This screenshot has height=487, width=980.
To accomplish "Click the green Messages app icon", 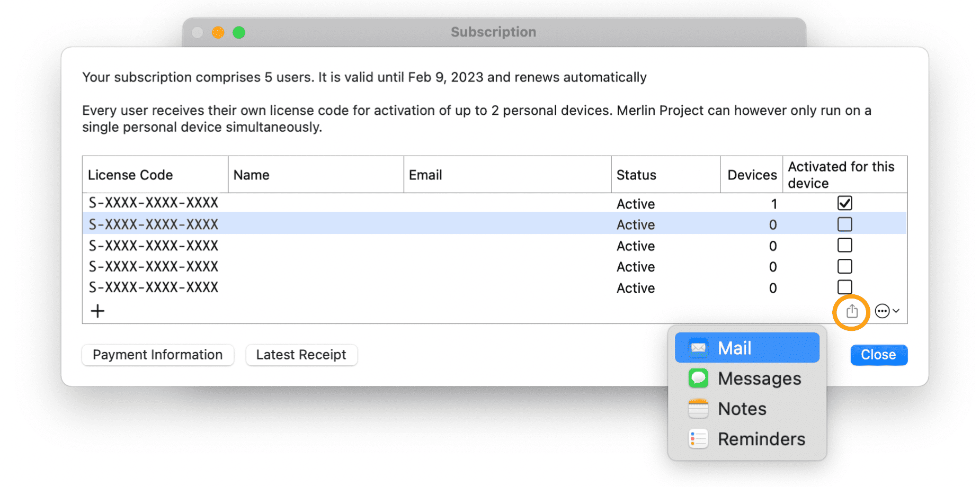I will coord(698,378).
